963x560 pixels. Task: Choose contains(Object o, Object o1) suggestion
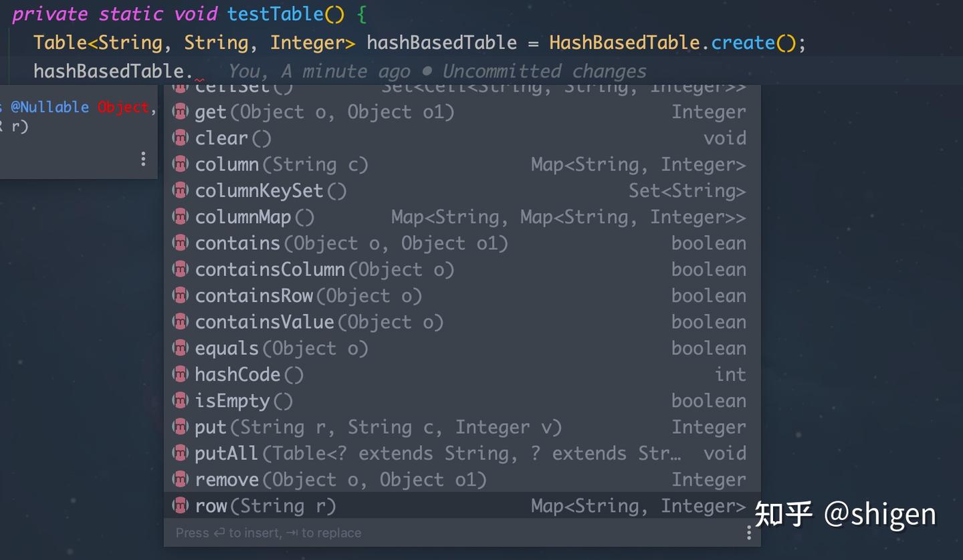click(351, 244)
